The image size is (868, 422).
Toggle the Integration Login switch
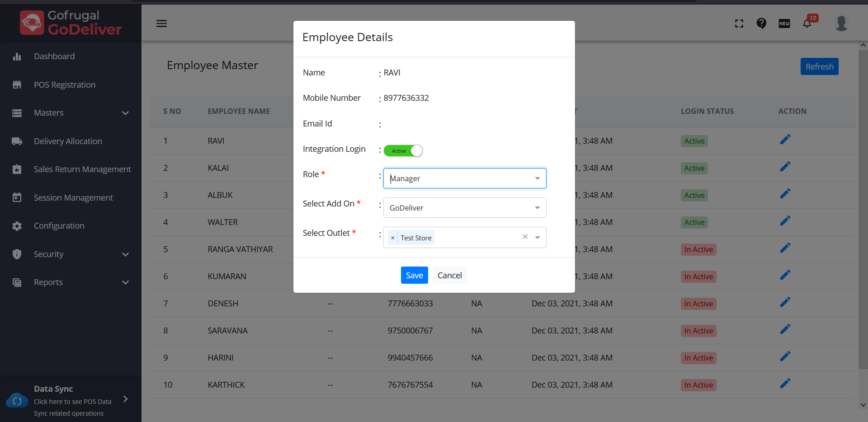pyautogui.click(x=403, y=150)
